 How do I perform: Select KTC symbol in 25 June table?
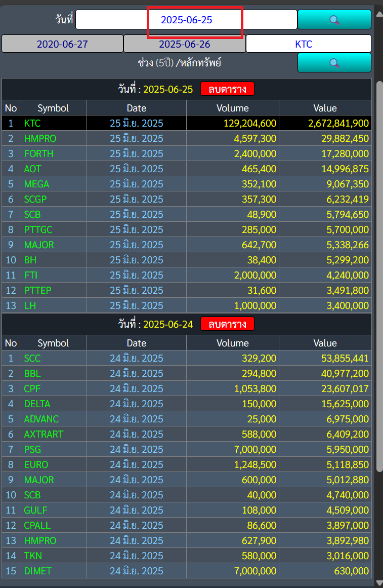(x=32, y=123)
